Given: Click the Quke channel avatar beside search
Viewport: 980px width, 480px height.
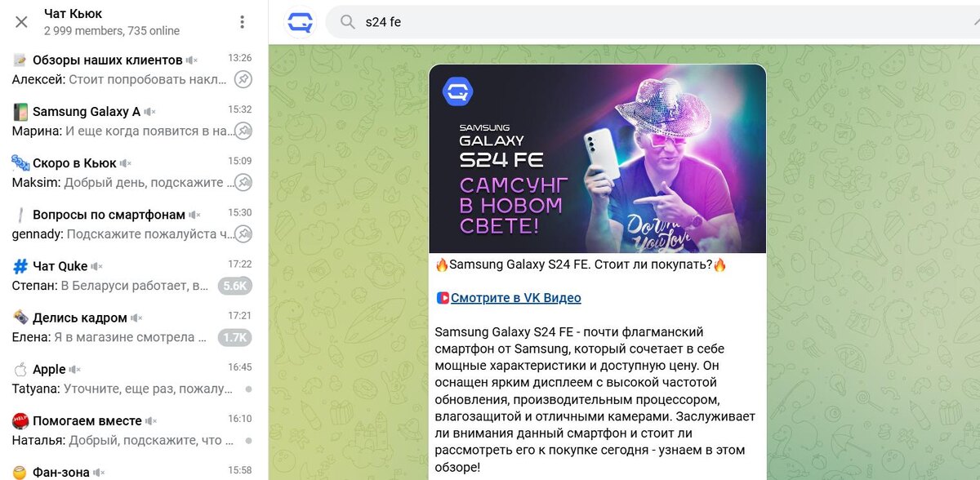Looking at the screenshot, I should pyautogui.click(x=300, y=22).
